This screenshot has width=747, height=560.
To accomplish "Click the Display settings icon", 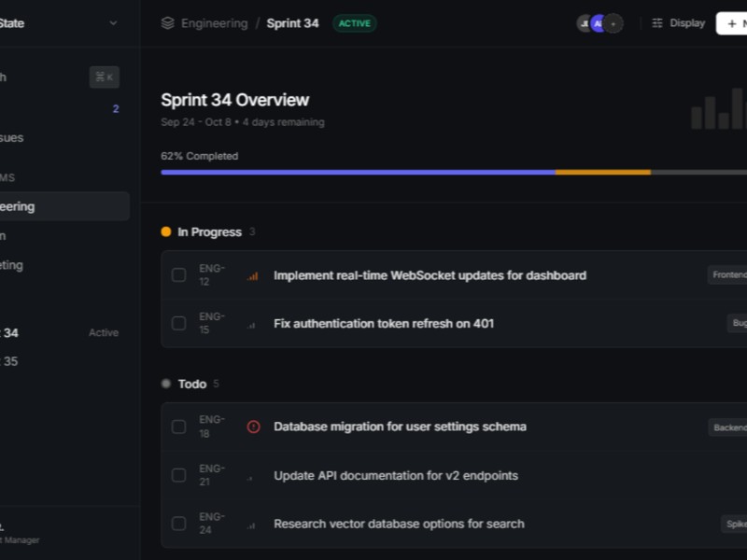I will [657, 23].
